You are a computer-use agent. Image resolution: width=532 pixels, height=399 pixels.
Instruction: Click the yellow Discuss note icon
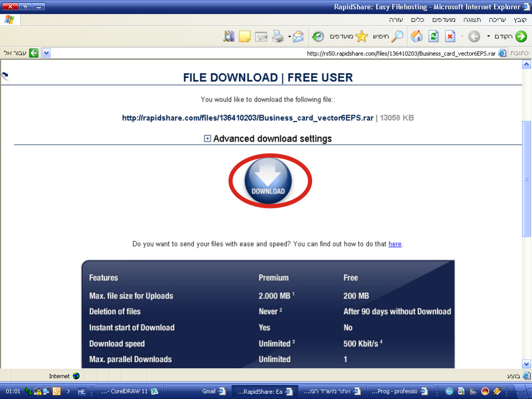point(244,36)
